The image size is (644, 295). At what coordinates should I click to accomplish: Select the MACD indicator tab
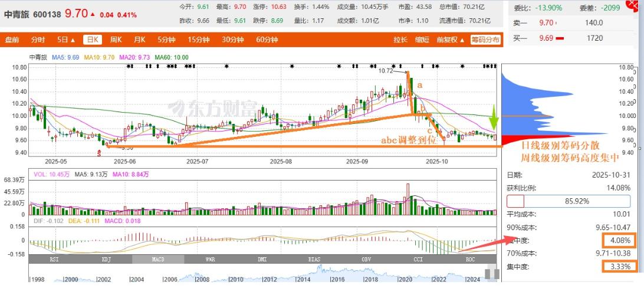[158, 259]
